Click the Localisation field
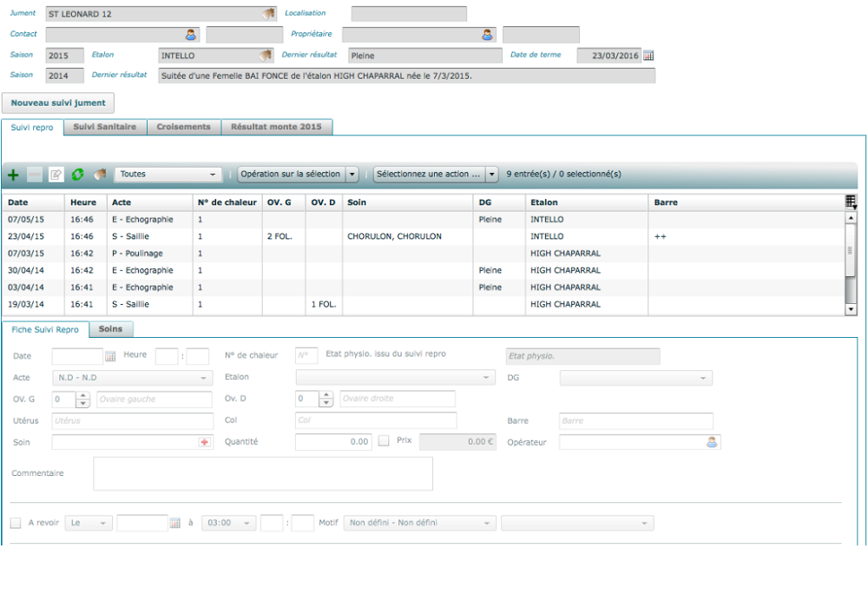Image resolution: width=868 pixels, height=608 pixels. point(409,14)
